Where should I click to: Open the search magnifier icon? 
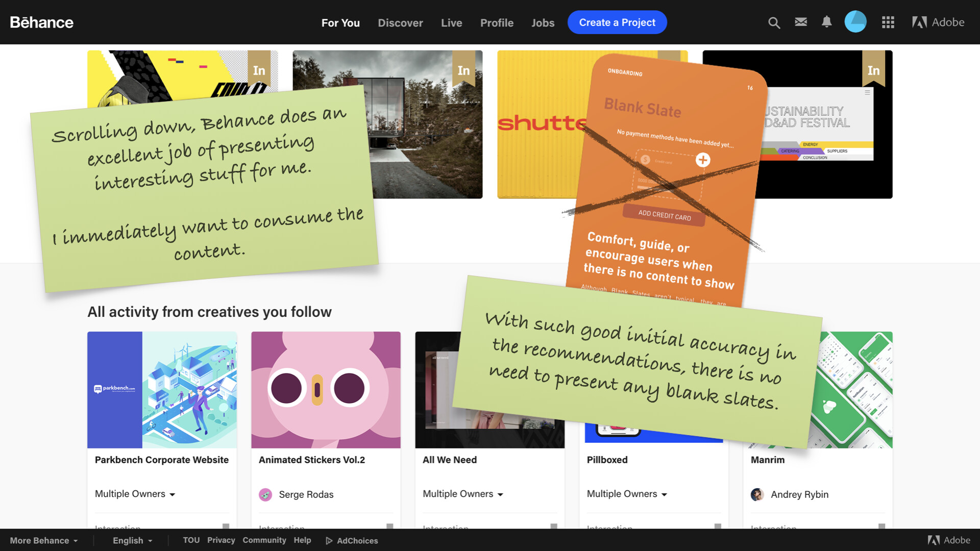pos(774,22)
